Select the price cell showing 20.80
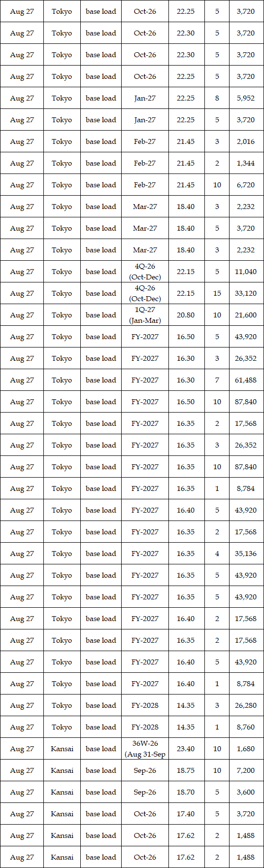Screen dimensions: 264x868 [186, 314]
